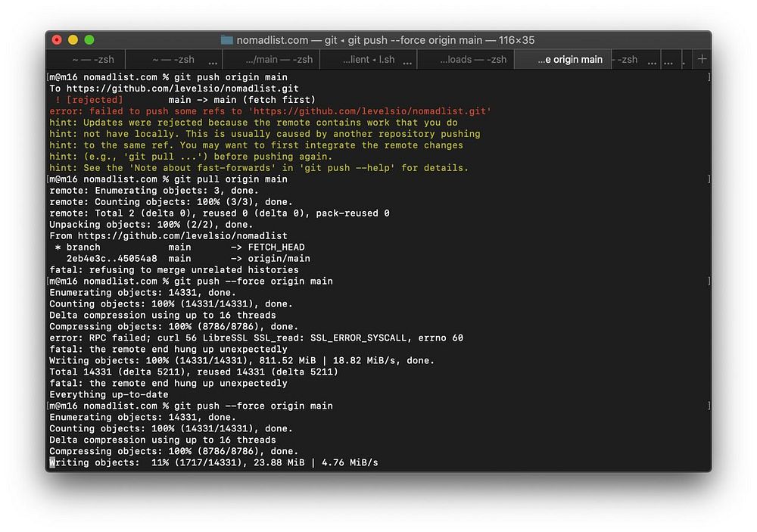Click the hint about 'Note about fast-forwards'

(259, 168)
